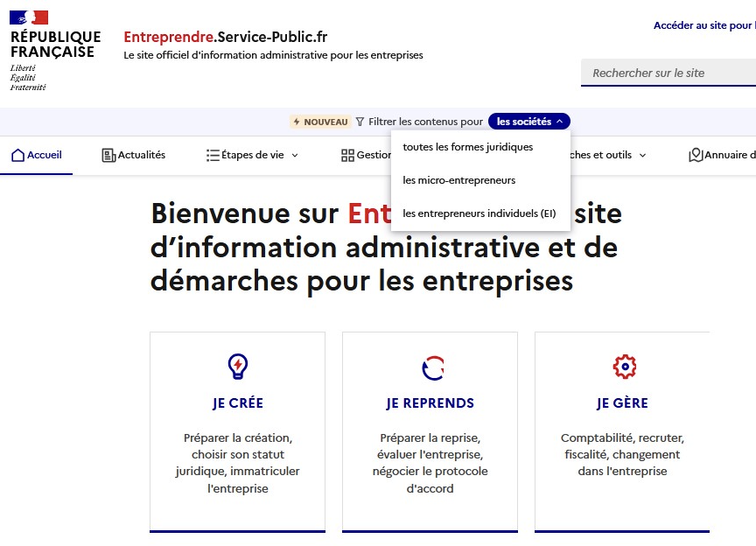Click the lightbulb icon above Je crée
The image size is (756, 546).
(x=237, y=367)
